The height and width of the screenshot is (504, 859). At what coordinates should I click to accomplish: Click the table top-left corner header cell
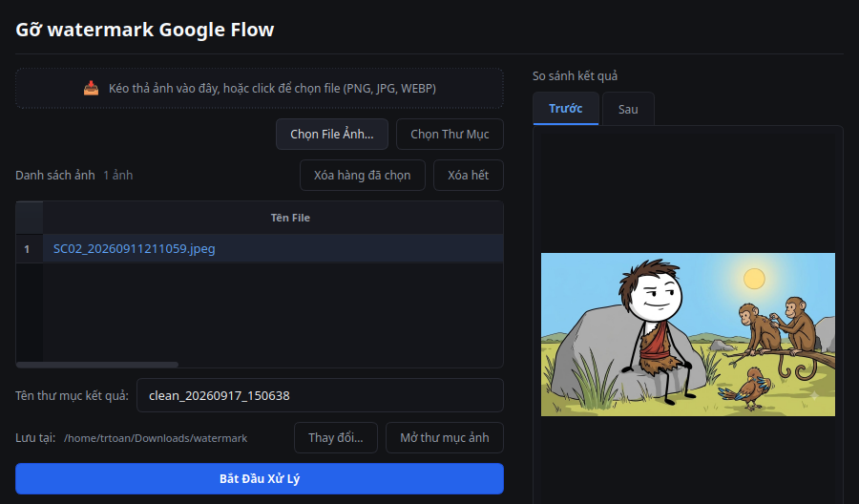(29, 218)
